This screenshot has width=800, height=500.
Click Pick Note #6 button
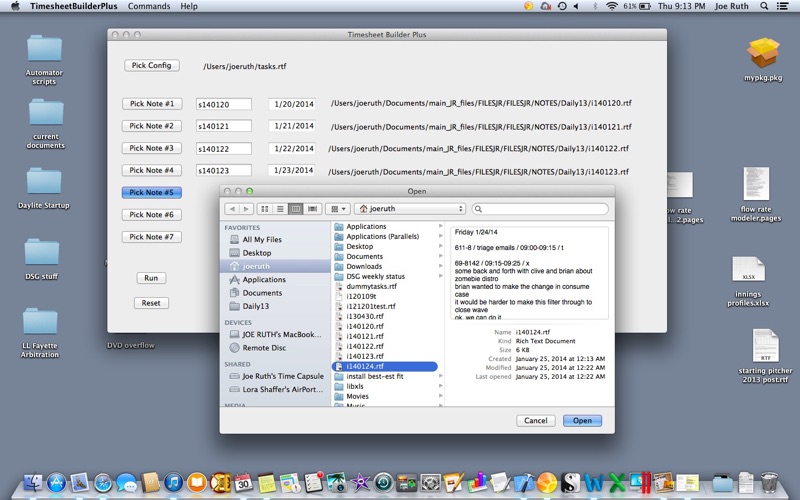click(x=152, y=215)
